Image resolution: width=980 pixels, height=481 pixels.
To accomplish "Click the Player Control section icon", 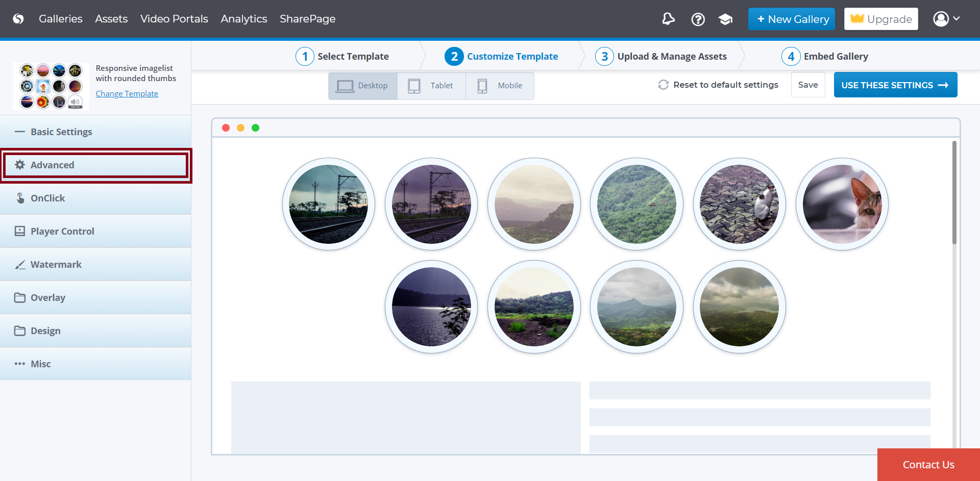I will click(x=20, y=231).
